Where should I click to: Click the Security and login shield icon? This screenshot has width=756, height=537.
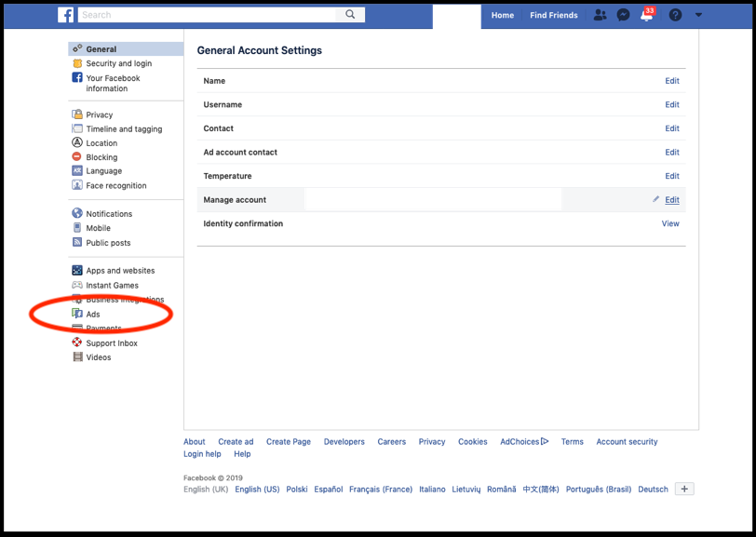pos(77,63)
